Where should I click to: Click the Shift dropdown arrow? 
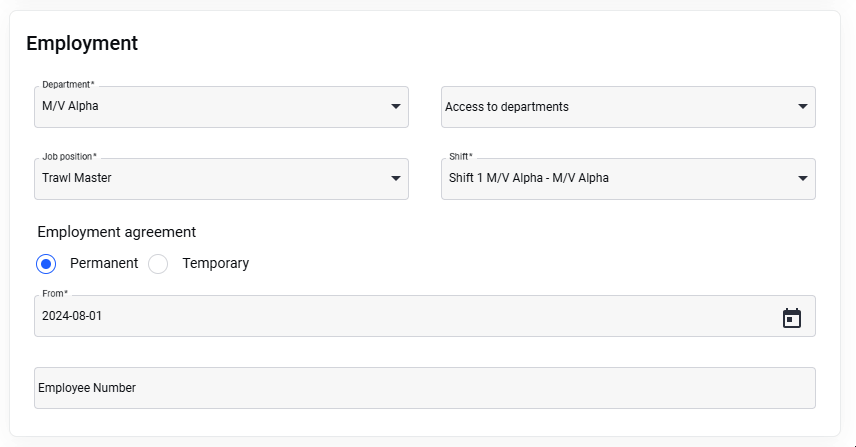[803, 179]
